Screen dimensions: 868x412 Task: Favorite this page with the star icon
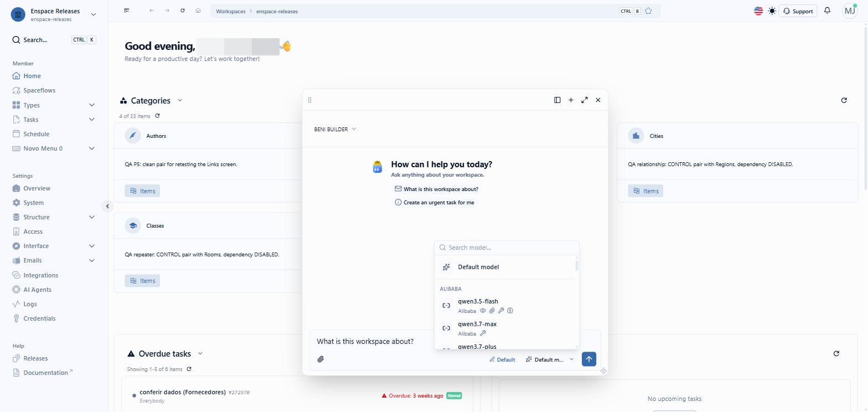tap(648, 11)
